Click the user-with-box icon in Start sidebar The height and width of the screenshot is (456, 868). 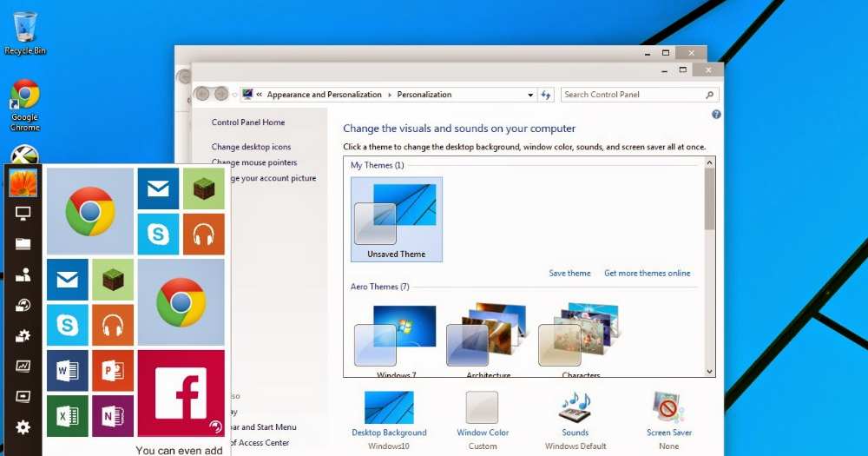[23, 274]
